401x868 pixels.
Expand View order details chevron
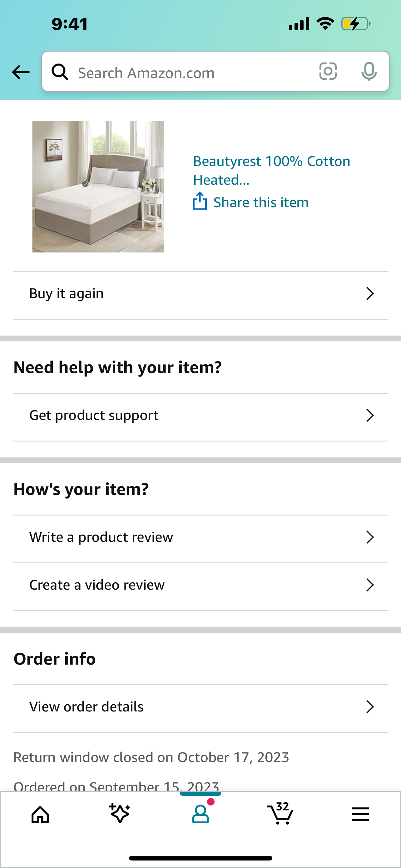point(370,706)
